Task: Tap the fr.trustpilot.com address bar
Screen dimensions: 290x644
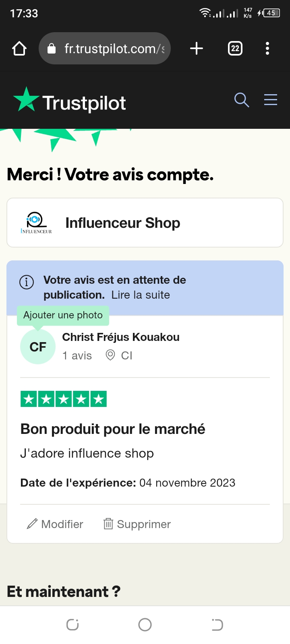Action: point(109,49)
